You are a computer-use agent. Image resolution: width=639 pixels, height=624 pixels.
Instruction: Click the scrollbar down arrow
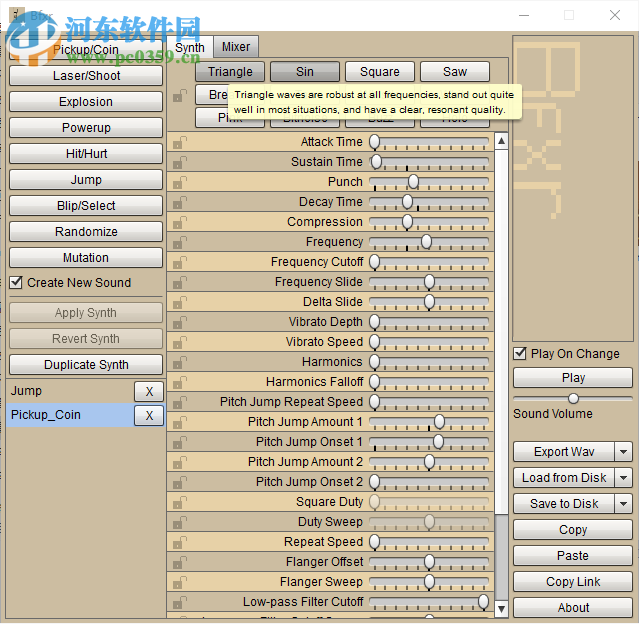click(x=501, y=609)
